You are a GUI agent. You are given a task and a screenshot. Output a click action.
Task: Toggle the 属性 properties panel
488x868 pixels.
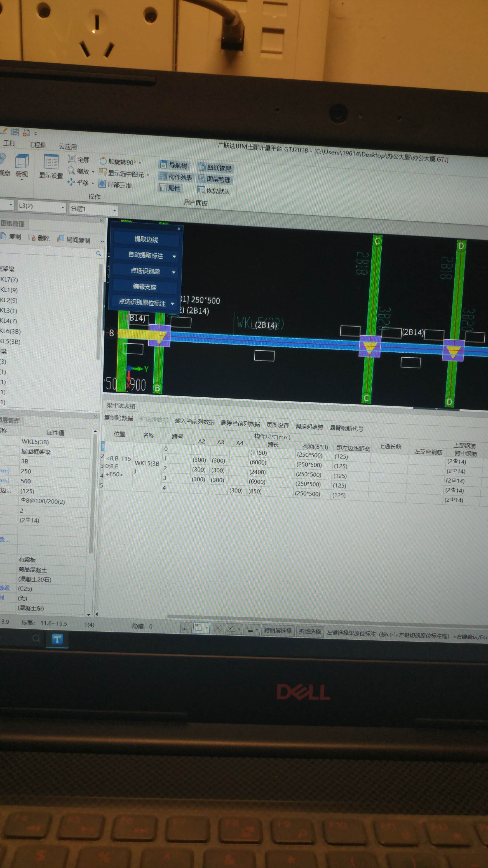click(170, 188)
